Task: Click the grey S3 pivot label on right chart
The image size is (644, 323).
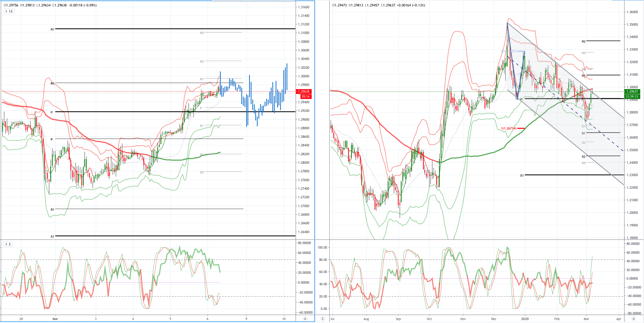Action: tap(584, 163)
